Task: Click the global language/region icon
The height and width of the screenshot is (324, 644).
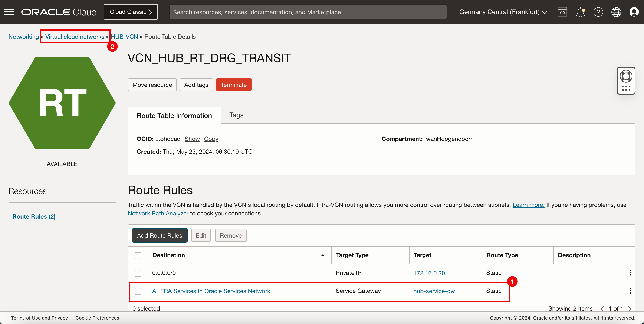Action: [616, 12]
